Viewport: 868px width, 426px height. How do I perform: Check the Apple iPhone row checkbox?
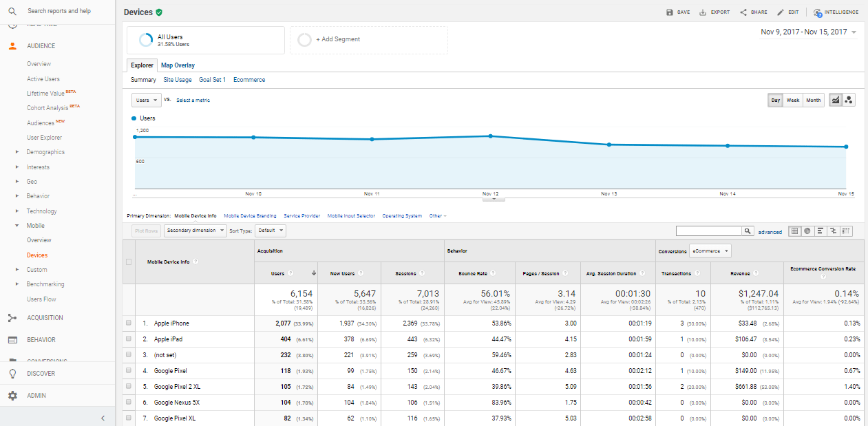coord(129,323)
